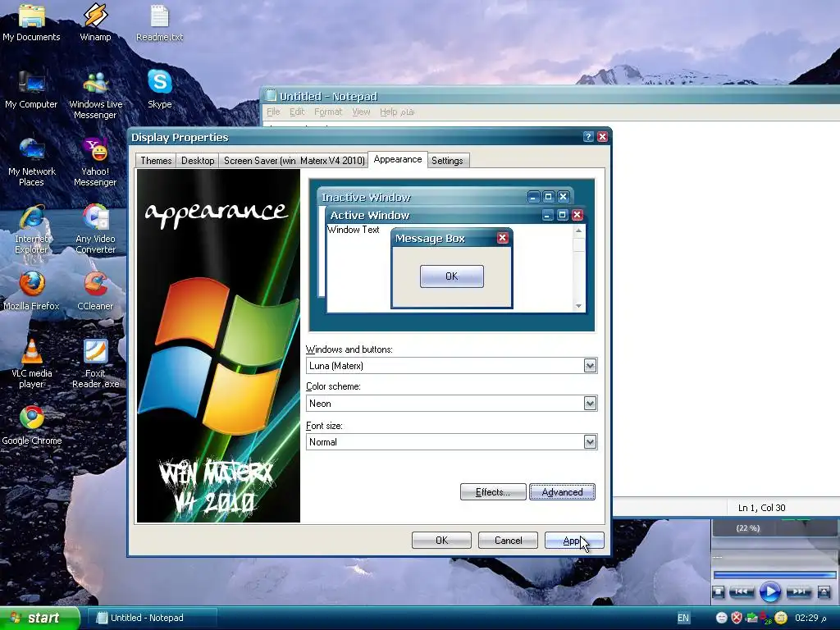Click the Window Text label in preview

point(354,230)
